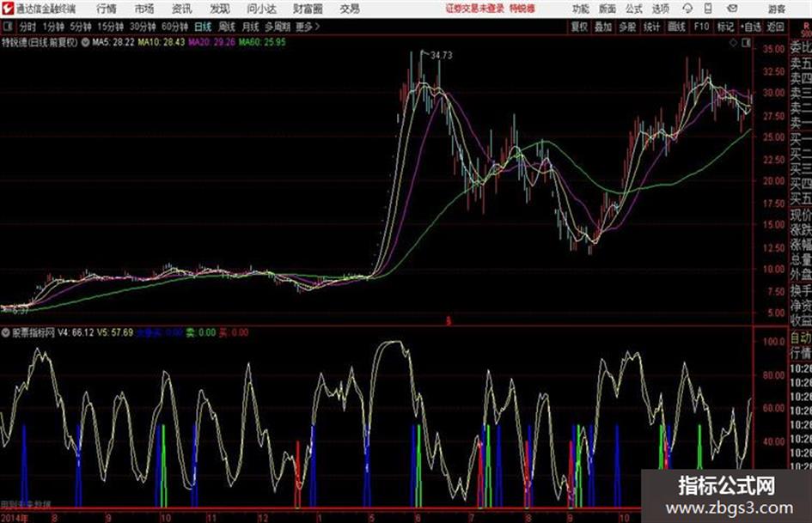
Task: Click the 叠加 overlay toolbar button
Action: coord(603,27)
